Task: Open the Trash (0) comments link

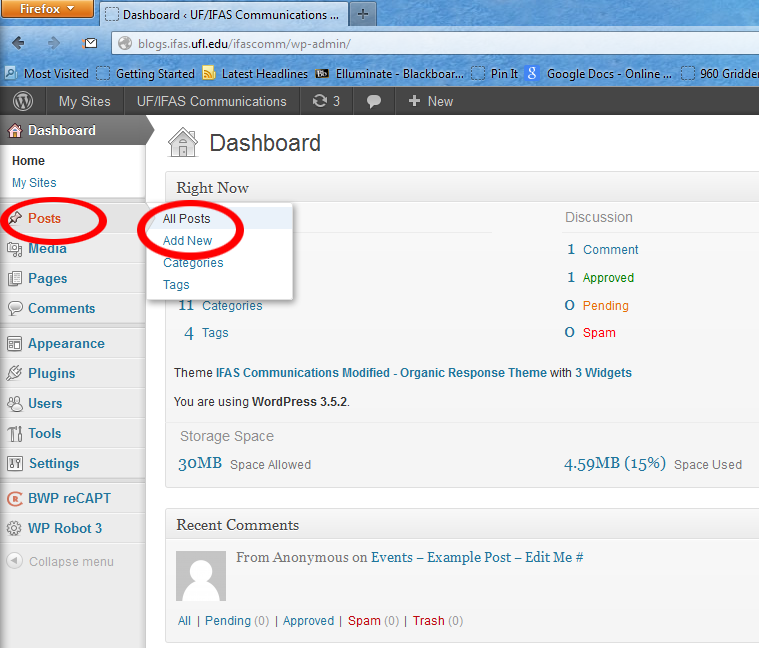Action: coord(438,621)
